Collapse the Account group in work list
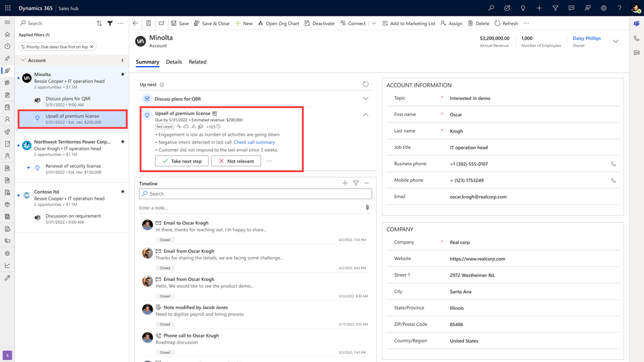This screenshot has width=644, height=362. pos(23,60)
